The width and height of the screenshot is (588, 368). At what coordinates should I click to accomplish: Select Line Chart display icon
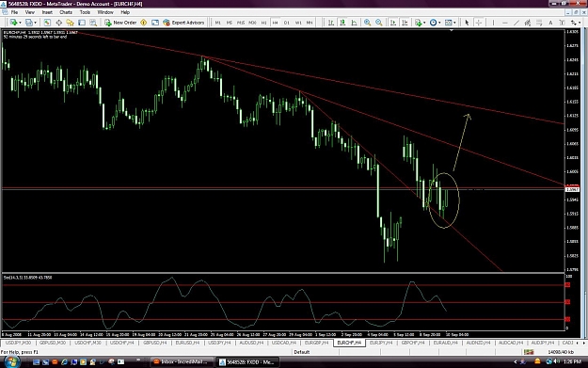(354, 23)
